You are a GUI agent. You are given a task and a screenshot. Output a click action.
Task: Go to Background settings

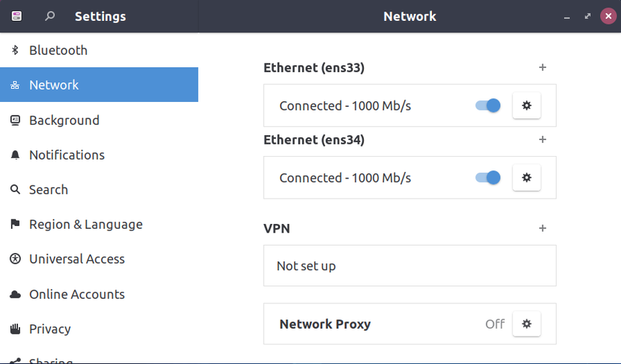coord(64,121)
